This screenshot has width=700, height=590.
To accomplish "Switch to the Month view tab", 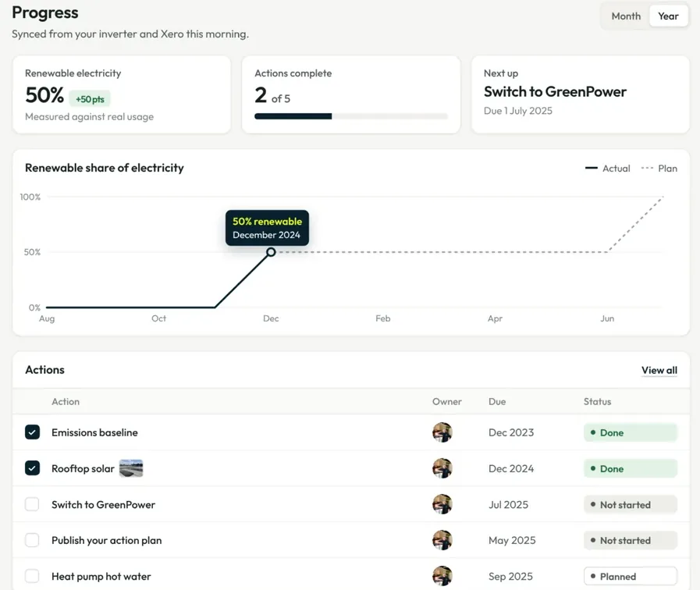I will click(x=626, y=16).
